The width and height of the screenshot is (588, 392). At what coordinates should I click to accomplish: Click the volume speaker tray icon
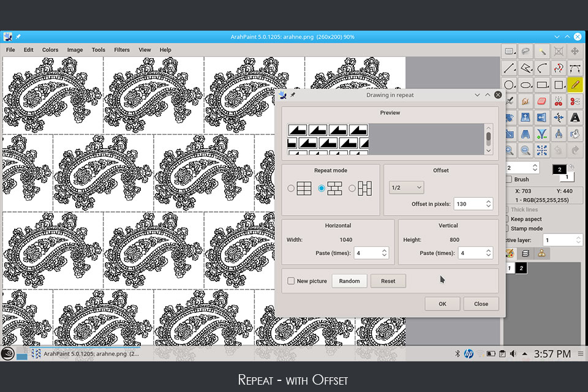click(513, 354)
